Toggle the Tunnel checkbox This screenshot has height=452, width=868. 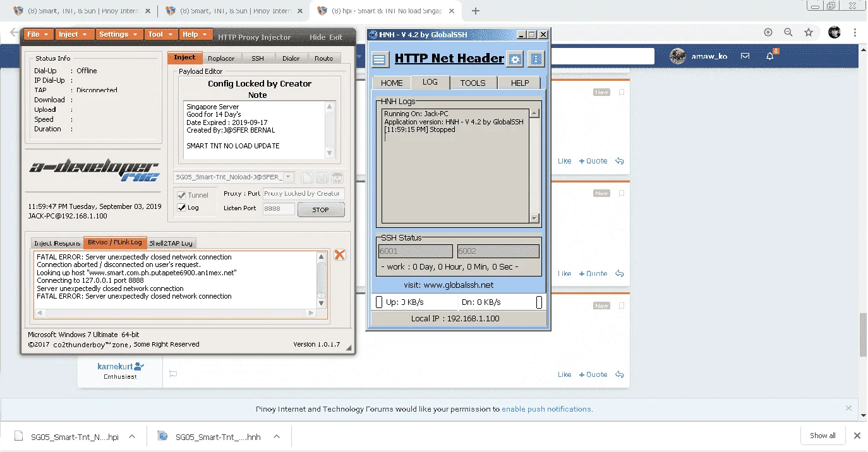tap(182, 195)
